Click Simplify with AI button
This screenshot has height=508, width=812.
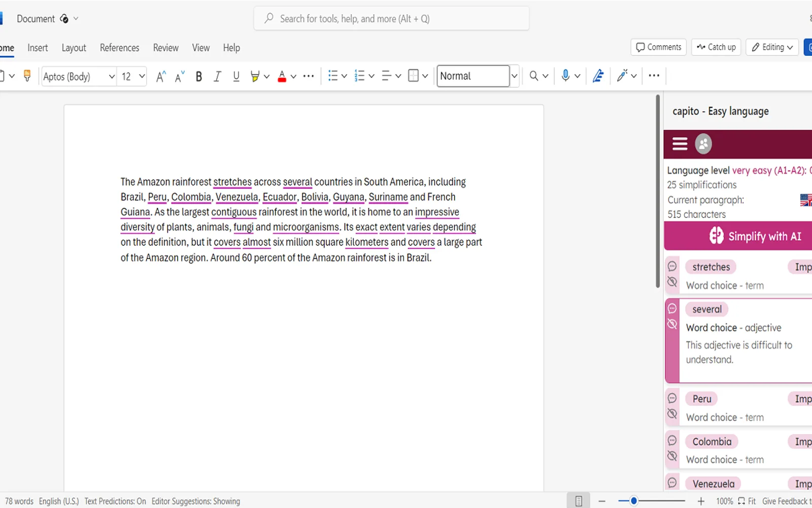738,236
